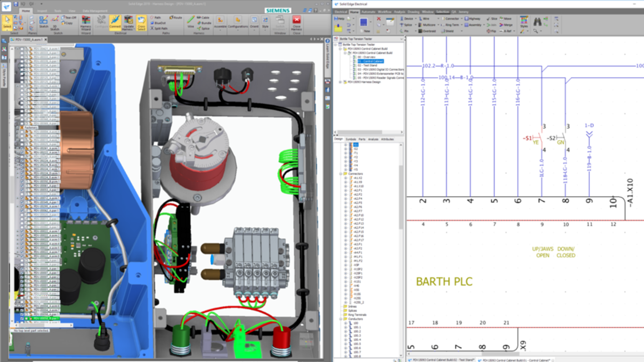The image size is (644, 362).
Task: Start the 3D Sketch tool
Action: pos(55,23)
